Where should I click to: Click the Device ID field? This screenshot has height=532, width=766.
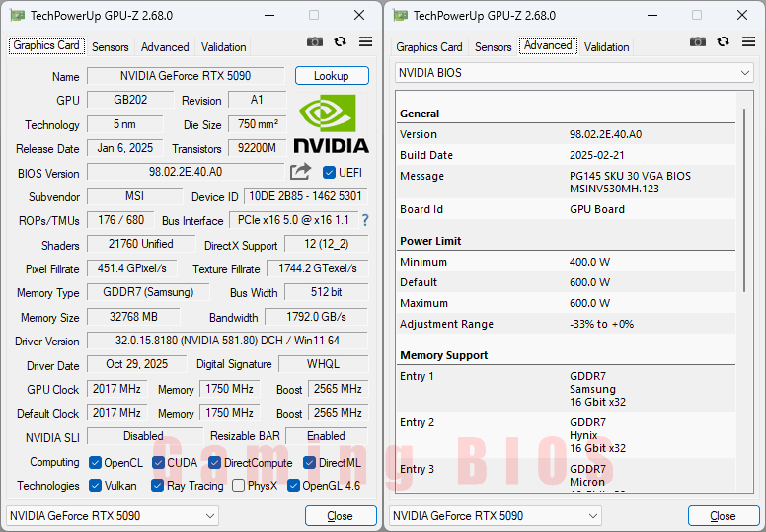pyautogui.click(x=305, y=196)
